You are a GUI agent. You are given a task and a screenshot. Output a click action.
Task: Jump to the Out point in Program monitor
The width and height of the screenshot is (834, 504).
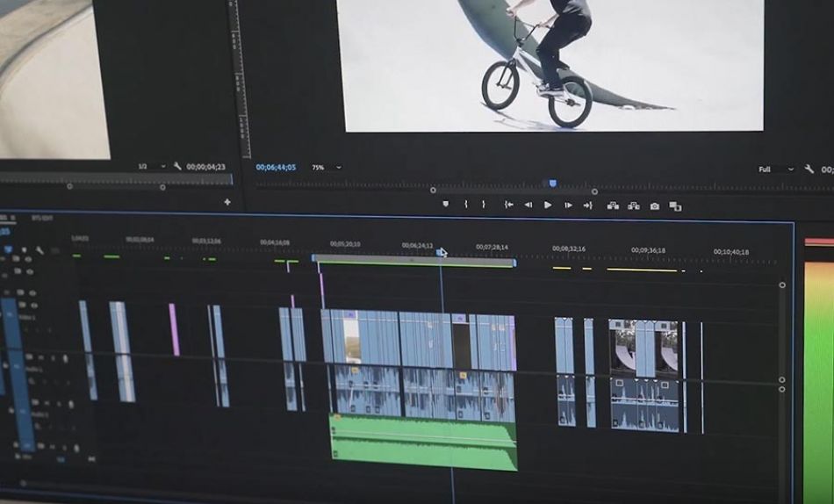pos(587,205)
